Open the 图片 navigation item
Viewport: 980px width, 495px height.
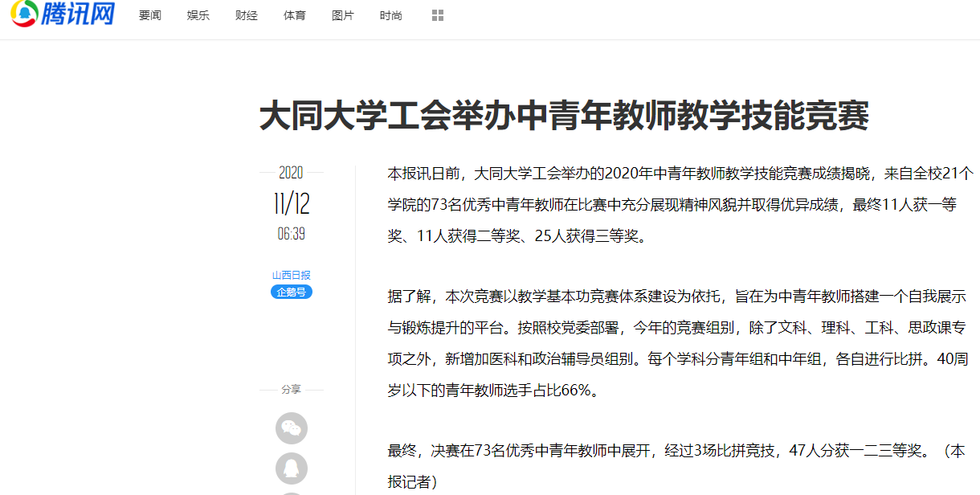[343, 15]
